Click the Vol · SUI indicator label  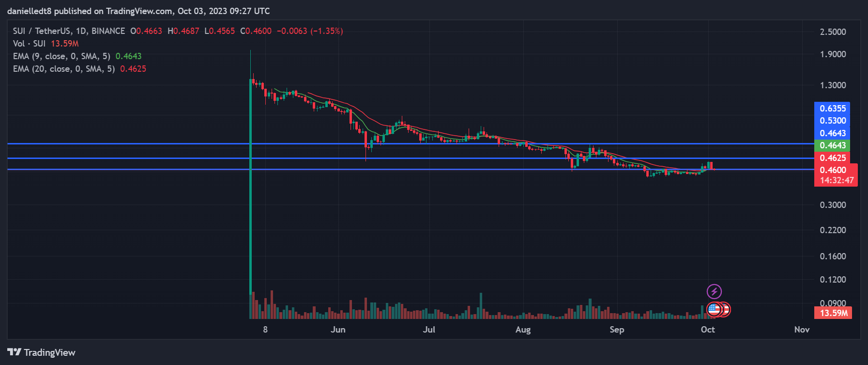click(29, 44)
